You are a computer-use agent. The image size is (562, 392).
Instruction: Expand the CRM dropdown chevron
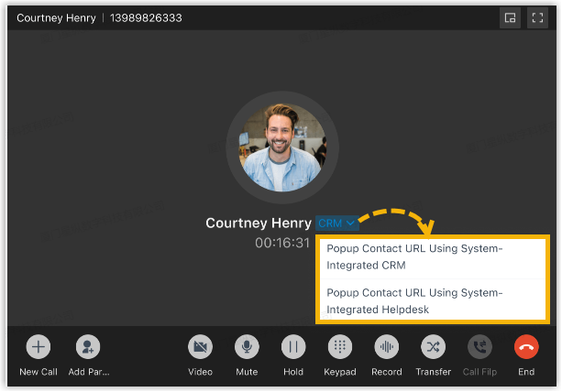[x=350, y=223]
